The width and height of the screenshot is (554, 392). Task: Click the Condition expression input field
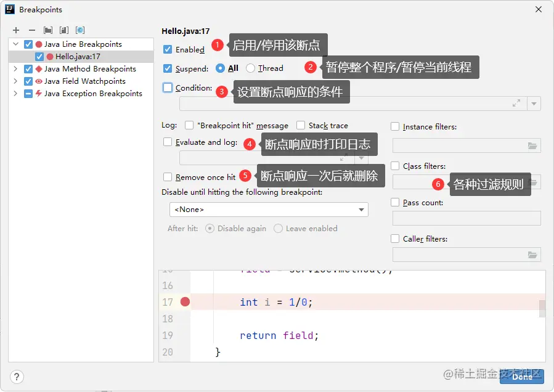click(353, 104)
